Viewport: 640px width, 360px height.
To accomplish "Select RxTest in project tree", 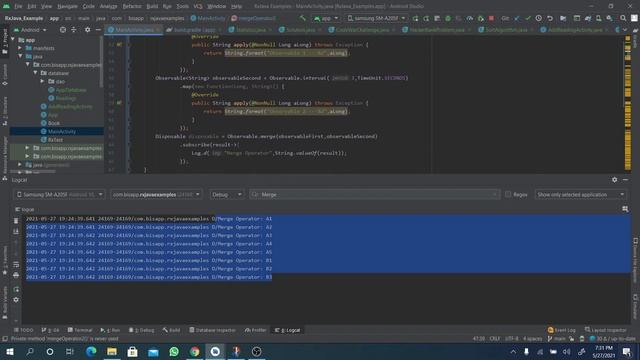I will tap(55, 140).
